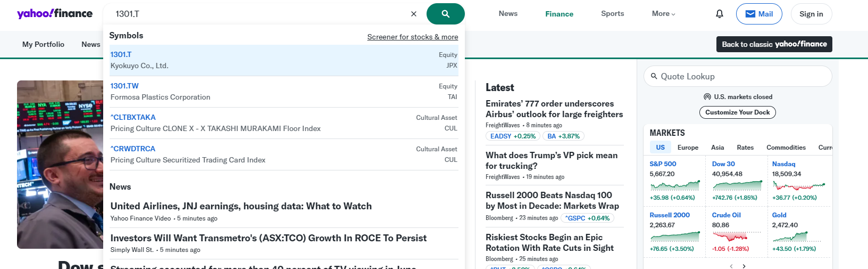The image size is (868, 269).
Task: Click the S&P 500 sparkline chart
Action: tap(675, 185)
